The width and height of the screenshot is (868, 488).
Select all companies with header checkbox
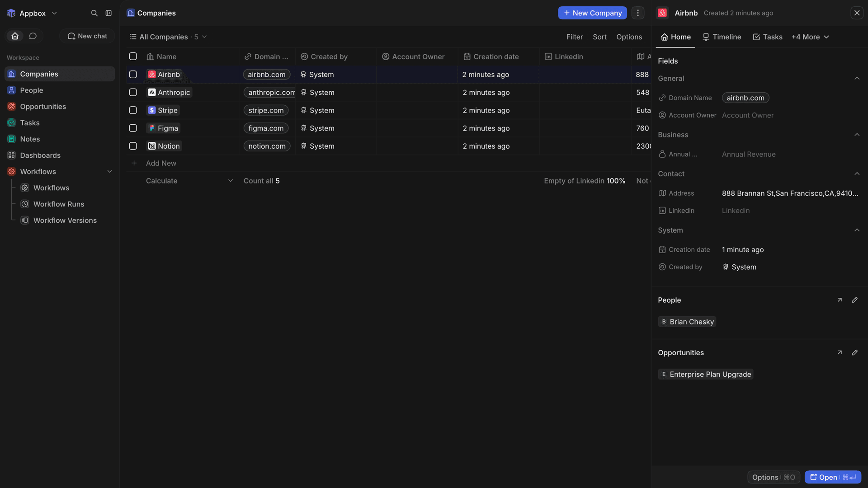[x=133, y=56]
